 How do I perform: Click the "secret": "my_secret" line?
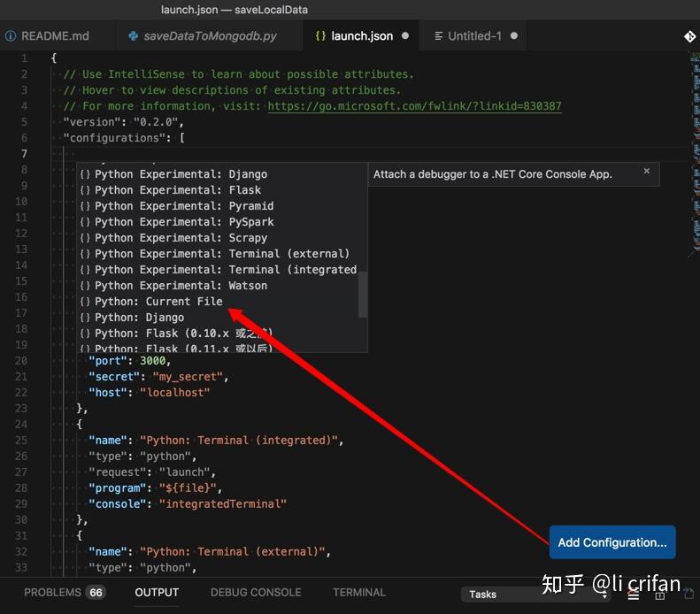[158, 377]
